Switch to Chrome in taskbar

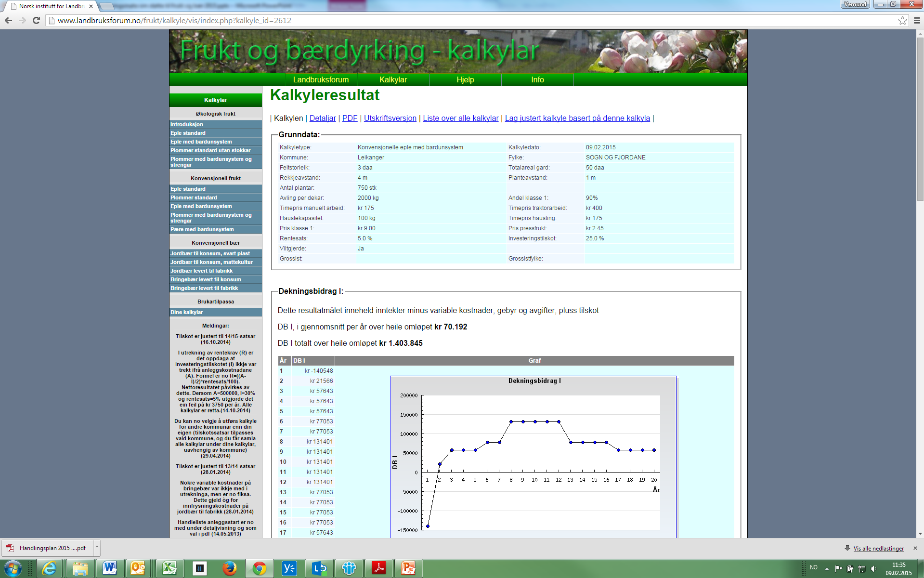[259, 568]
